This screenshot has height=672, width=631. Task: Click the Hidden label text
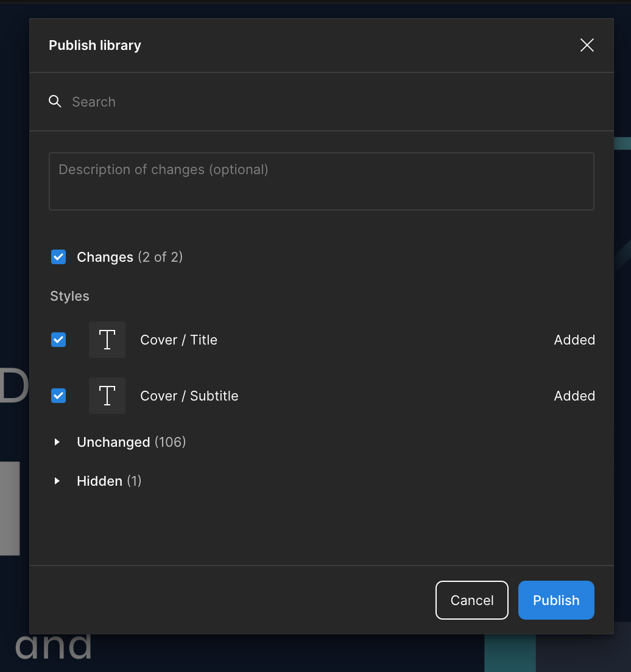99,481
